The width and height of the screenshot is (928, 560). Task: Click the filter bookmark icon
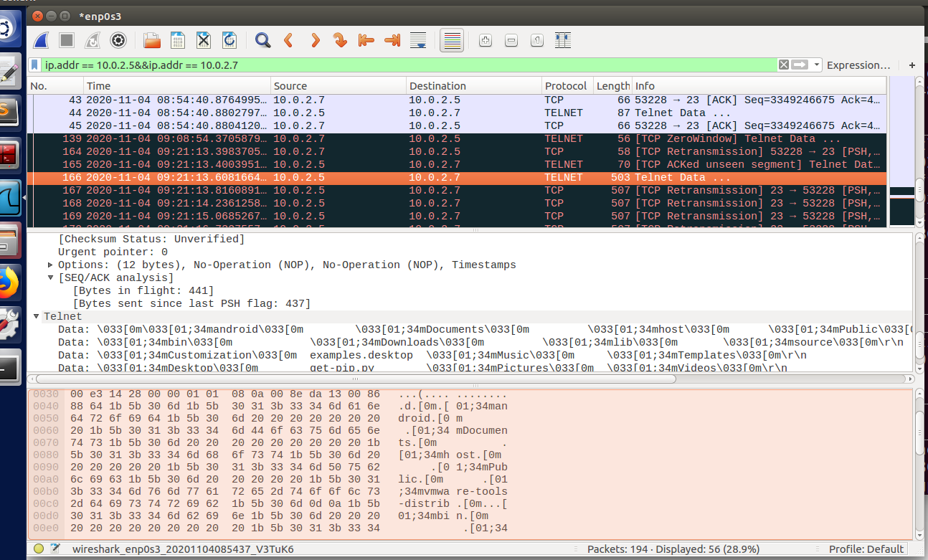pos(35,65)
